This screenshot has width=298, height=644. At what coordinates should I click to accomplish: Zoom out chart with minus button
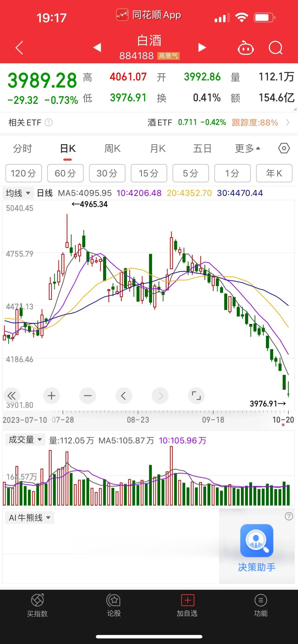click(88, 396)
